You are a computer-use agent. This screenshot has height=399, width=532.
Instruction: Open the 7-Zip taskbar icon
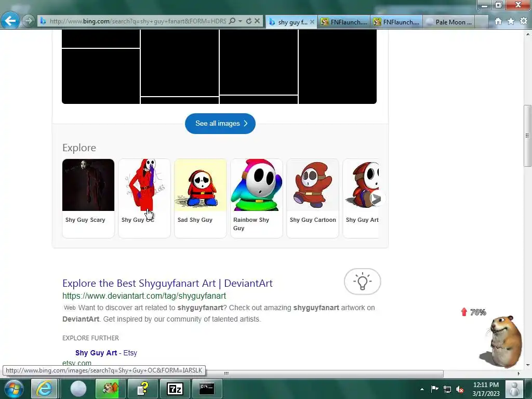click(x=175, y=389)
